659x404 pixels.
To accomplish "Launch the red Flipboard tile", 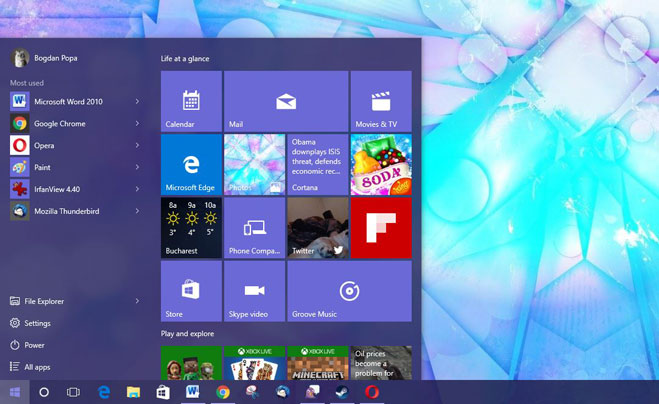I will pos(381,228).
